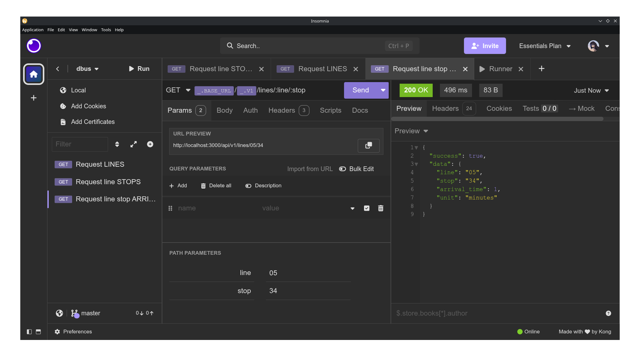Run the dbus collection
This screenshot has height=364, width=640.
[139, 69]
